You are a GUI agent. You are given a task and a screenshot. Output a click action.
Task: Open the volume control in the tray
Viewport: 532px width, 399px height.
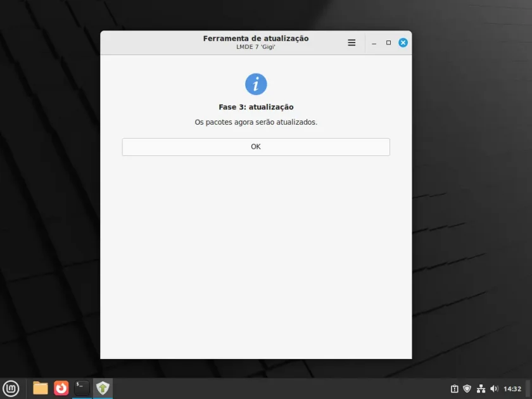pyautogui.click(x=495, y=389)
